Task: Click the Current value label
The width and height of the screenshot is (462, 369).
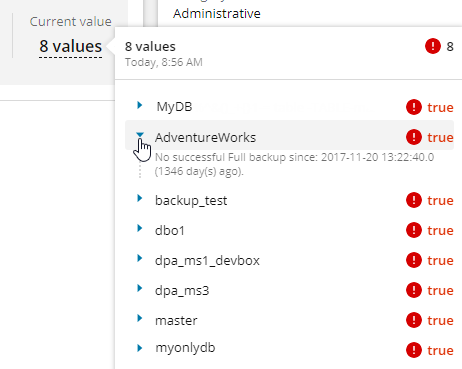Action: [71, 21]
